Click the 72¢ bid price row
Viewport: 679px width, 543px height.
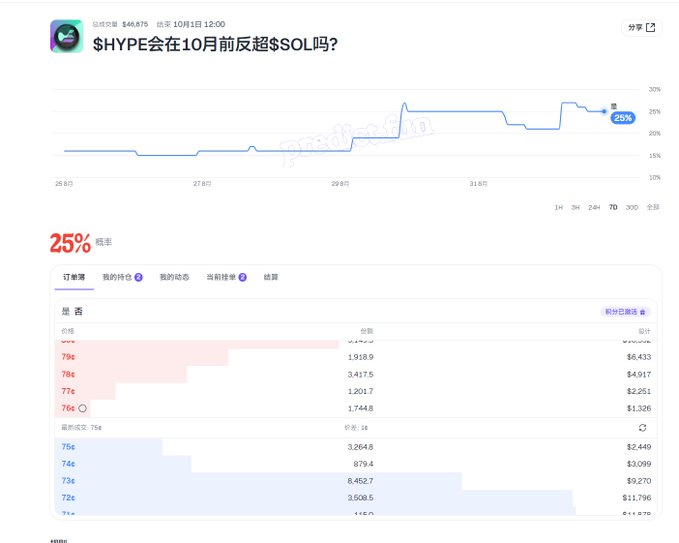(356, 498)
